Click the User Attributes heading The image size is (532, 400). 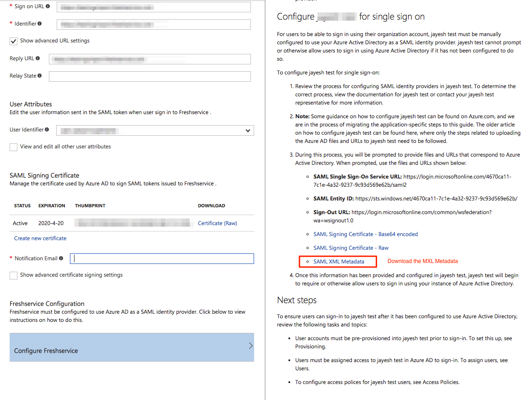click(x=31, y=104)
